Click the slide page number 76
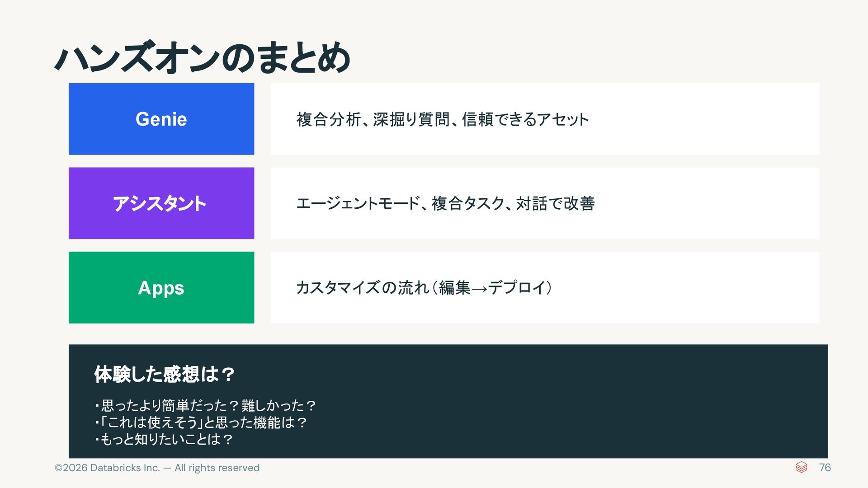The image size is (868, 488). tap(825, 467)
